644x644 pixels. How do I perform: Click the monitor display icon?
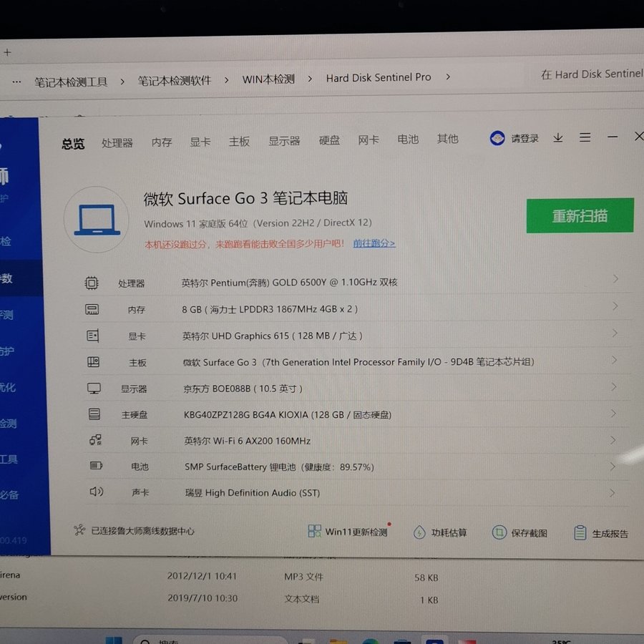tap(94, 388)
